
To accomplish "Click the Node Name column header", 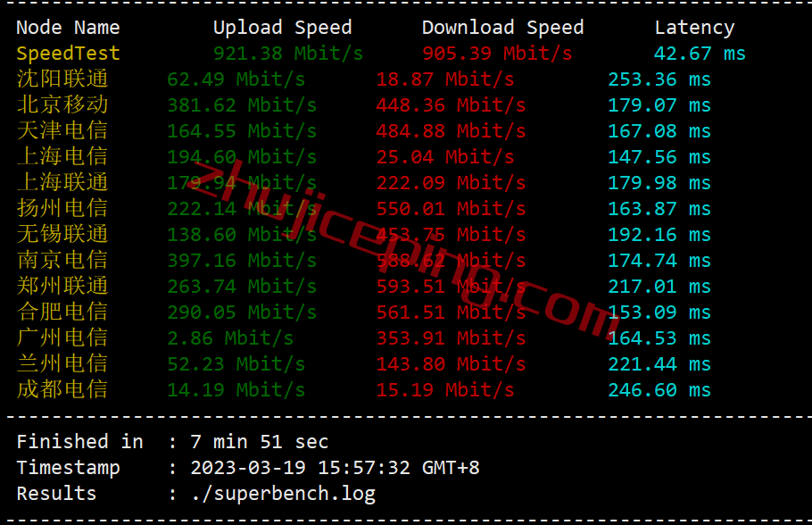I will pyautogui.click(x=68, y=28).
